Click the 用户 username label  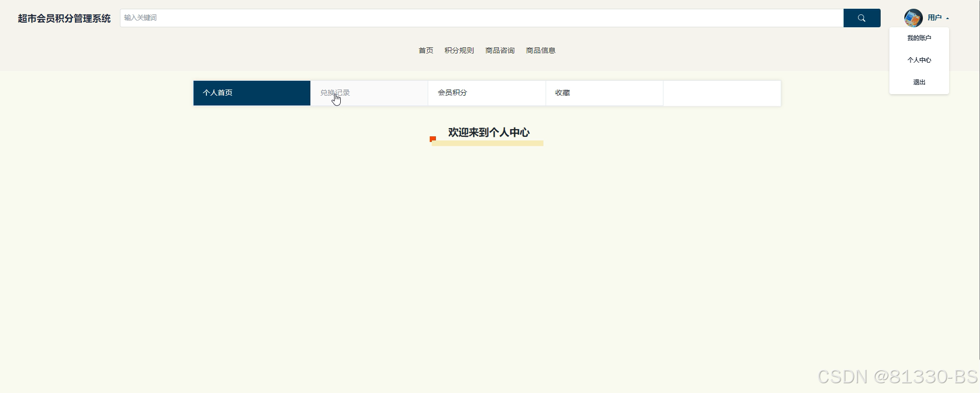pos(935,18)
